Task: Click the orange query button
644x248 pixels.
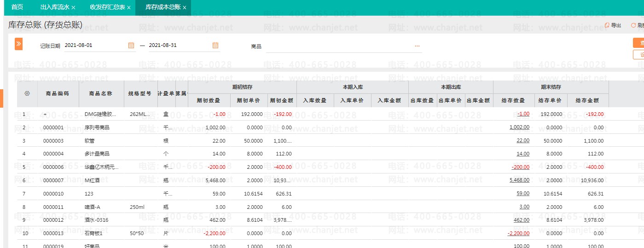Action: 638,43
